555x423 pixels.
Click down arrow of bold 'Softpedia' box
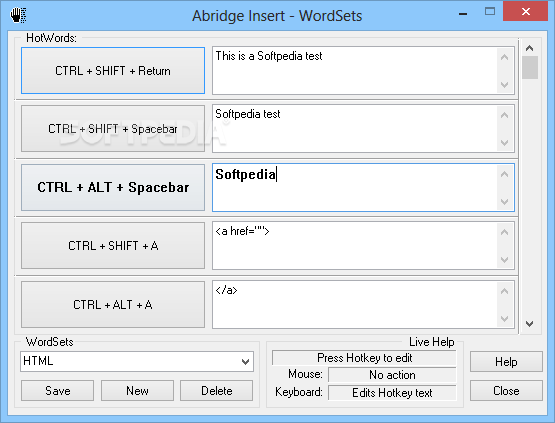[x=505, y=201]
